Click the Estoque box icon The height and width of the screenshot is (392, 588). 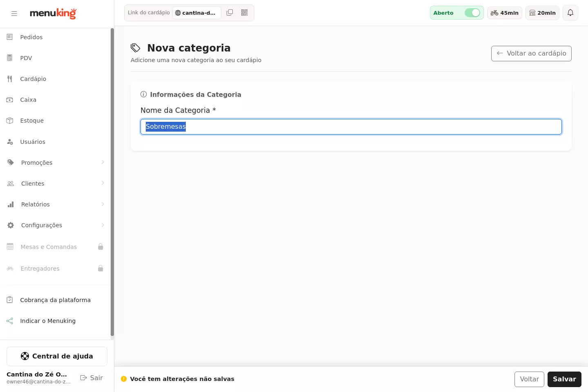point(10,121)
